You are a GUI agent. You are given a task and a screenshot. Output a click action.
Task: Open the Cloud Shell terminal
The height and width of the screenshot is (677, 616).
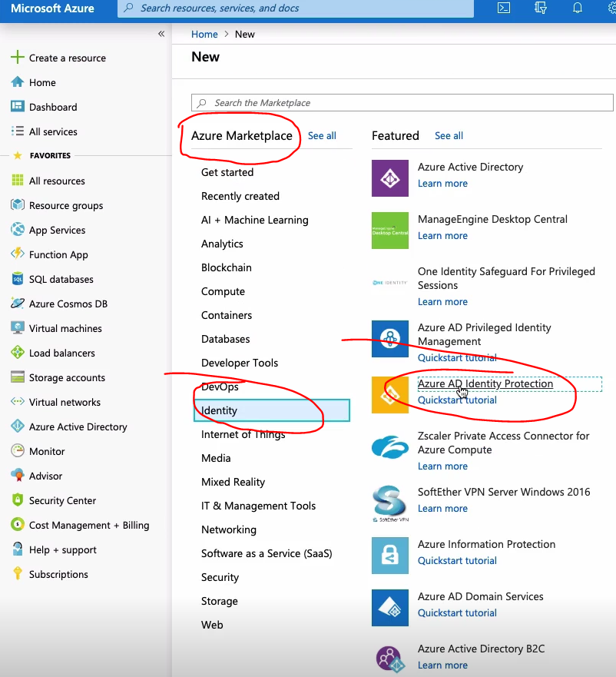coord(504,8)
